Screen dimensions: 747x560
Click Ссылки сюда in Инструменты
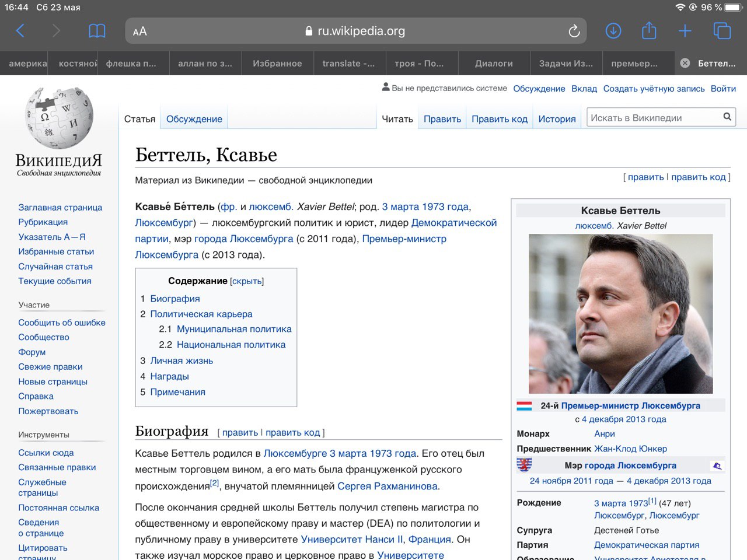coord(46,452)
